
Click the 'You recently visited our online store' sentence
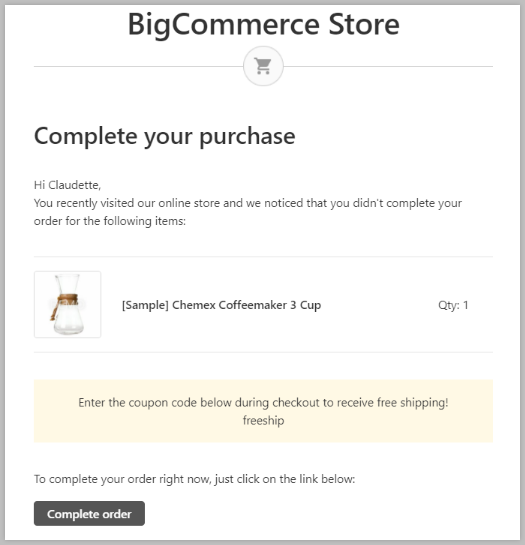point(248,203)
